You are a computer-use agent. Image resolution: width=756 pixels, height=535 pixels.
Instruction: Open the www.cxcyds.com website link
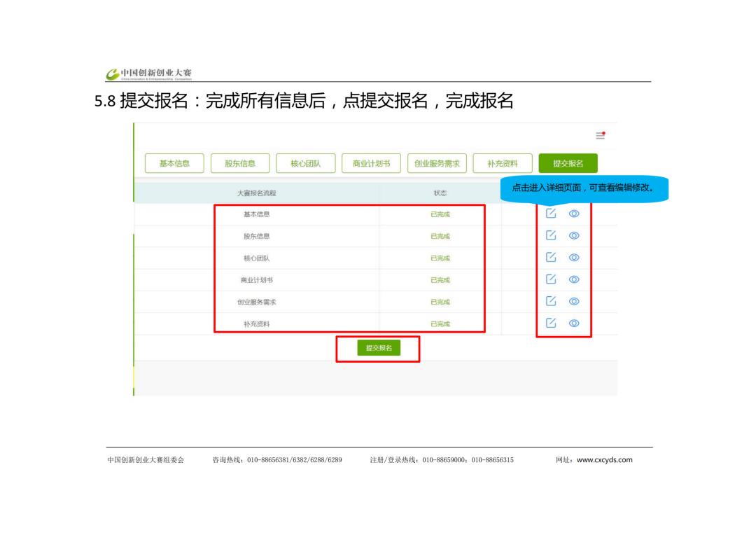point(604,460)
